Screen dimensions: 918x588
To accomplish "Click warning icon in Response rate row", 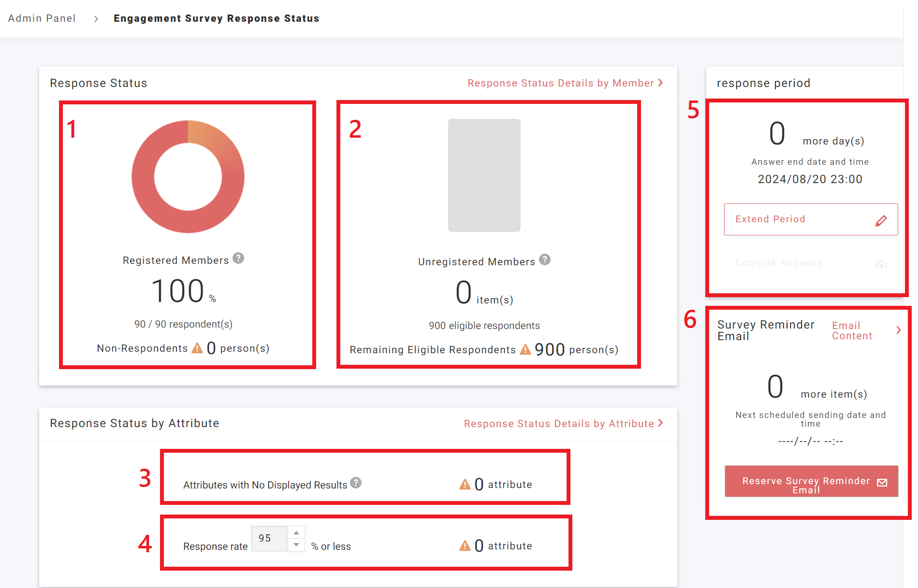I will tap(465, 546).
